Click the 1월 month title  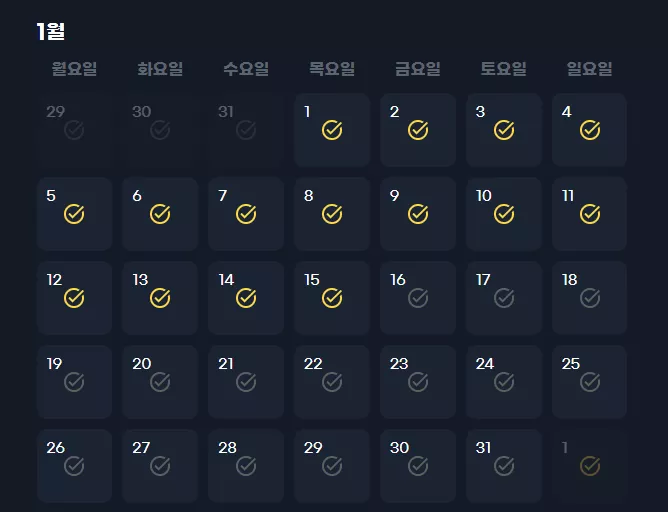pos(51,32)
